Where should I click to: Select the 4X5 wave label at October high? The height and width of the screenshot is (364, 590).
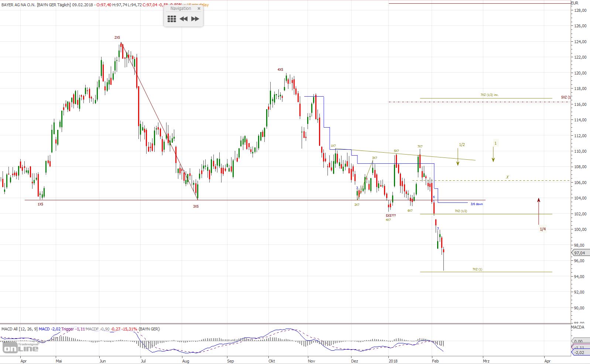[280, 69]
